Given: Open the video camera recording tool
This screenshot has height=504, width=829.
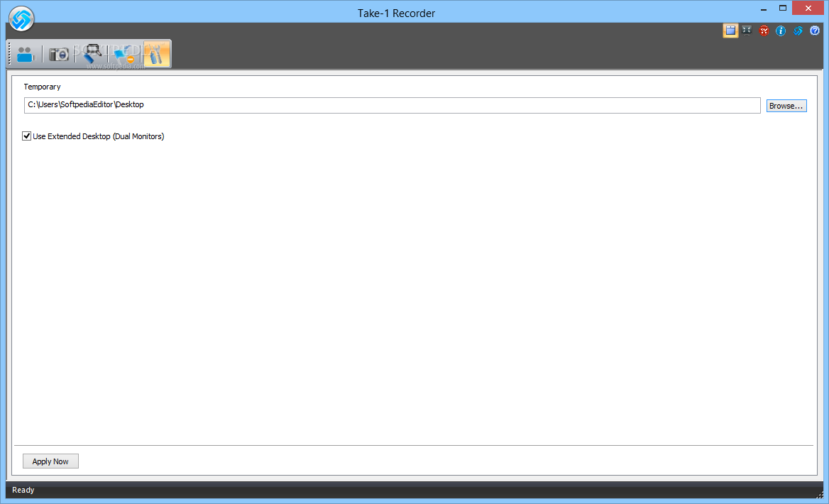Looking at the screenshot, I should click(26, 55).
